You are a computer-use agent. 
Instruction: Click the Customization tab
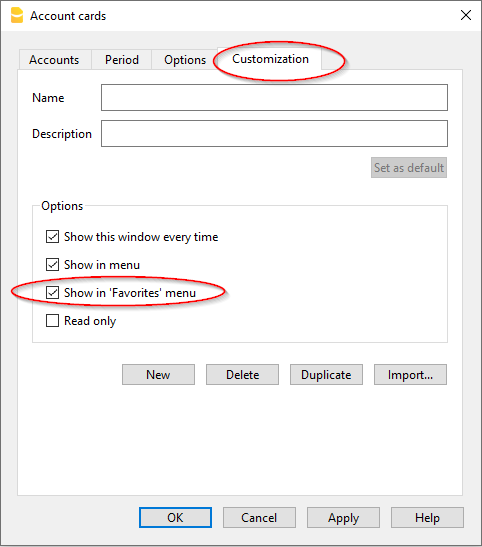pos(270,59)
